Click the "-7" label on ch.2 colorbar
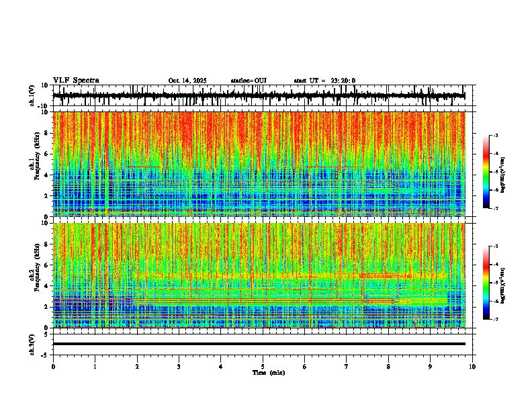 tap(496, 319)
